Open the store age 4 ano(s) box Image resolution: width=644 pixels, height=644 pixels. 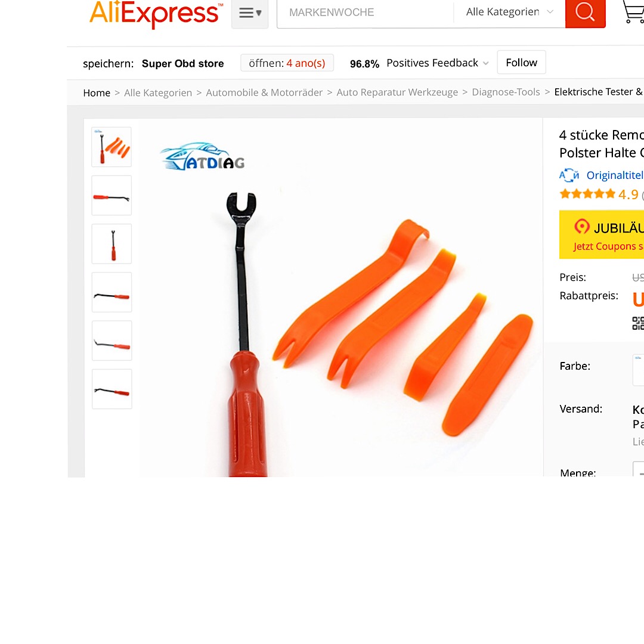point(287,63)
